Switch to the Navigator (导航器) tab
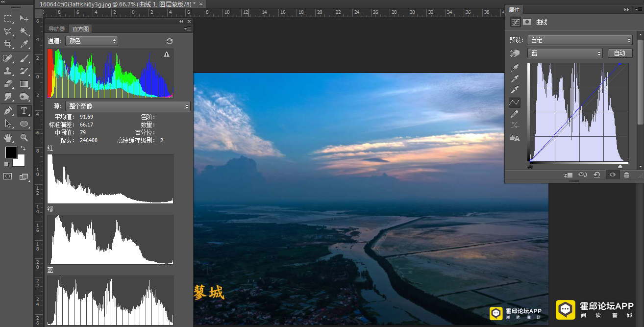644x327 pixels. (56, 29)
